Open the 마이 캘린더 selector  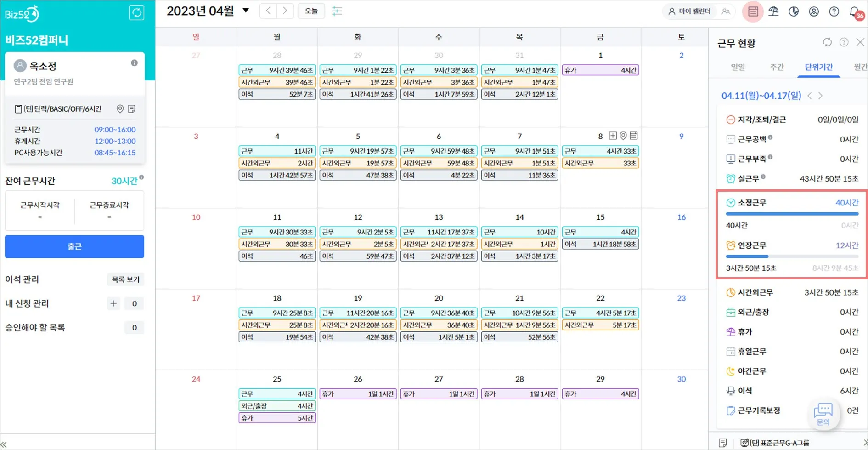[x=690, y=11]
